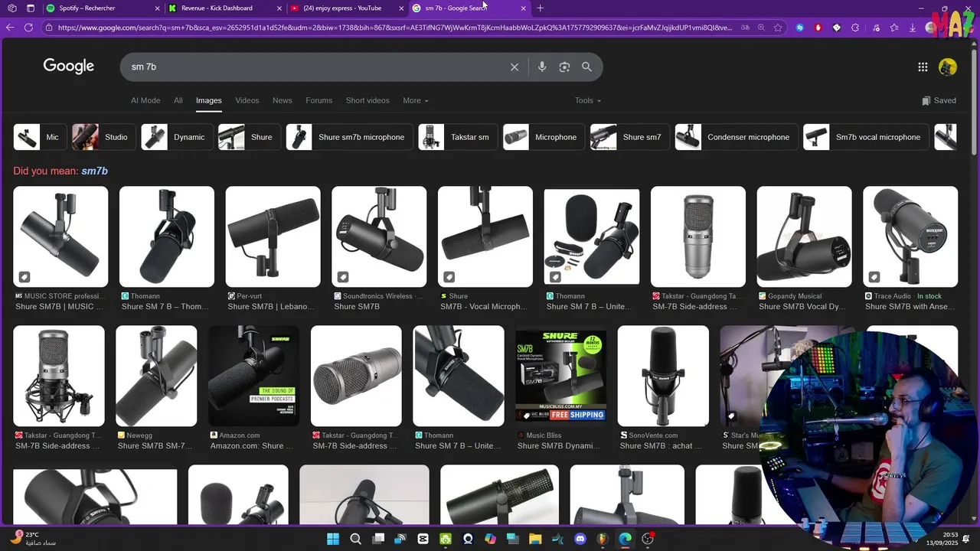980x551 pixels.
Task: Submit search with the magnifier icon
Action: coord(586,67)
